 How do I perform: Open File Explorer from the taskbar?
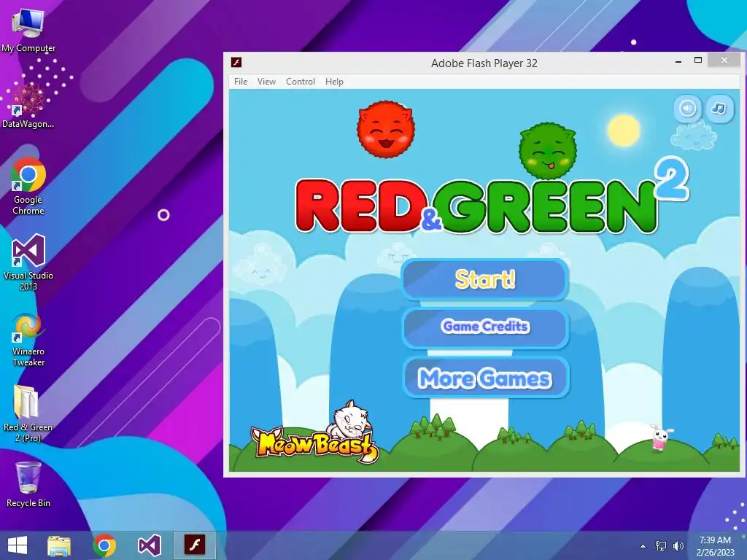(x=60, y=545)
